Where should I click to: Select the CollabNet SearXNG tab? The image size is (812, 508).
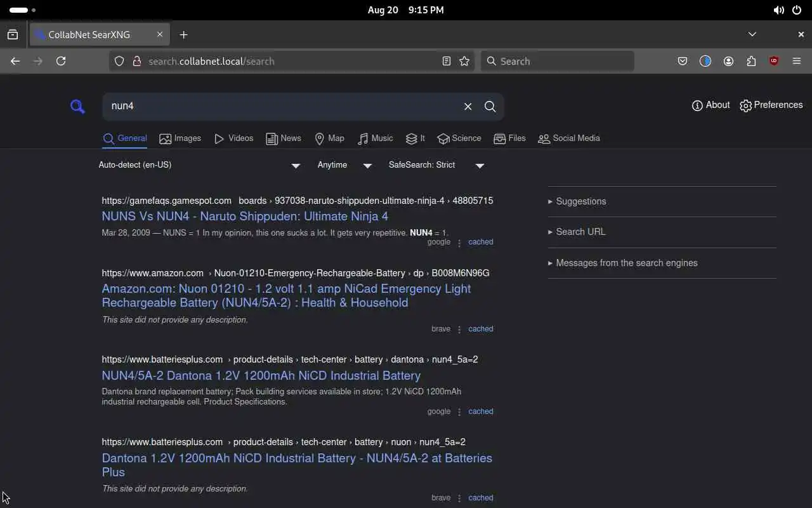[x=100, y=35]
